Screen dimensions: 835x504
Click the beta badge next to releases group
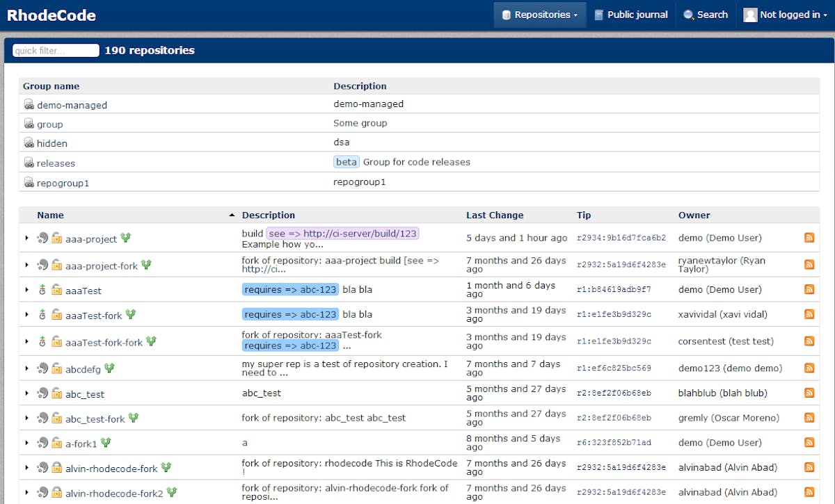346,161
